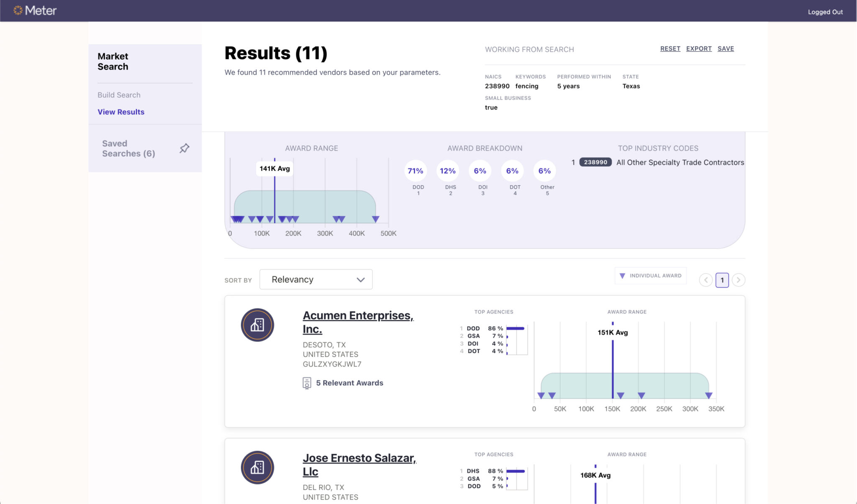Click the Saved Searches pin icon
This screenshot has width=857, height=504.
click(x=185, y=148)
